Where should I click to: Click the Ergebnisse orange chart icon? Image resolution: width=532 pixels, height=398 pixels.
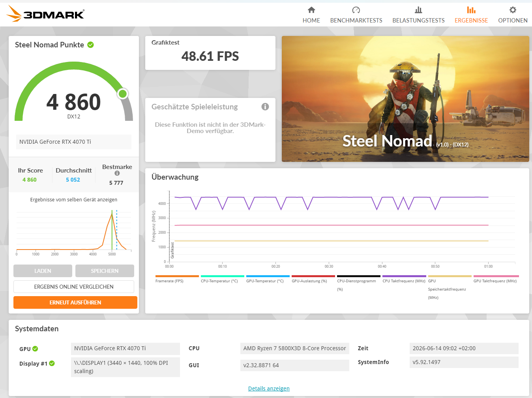[x=471, y=10]
